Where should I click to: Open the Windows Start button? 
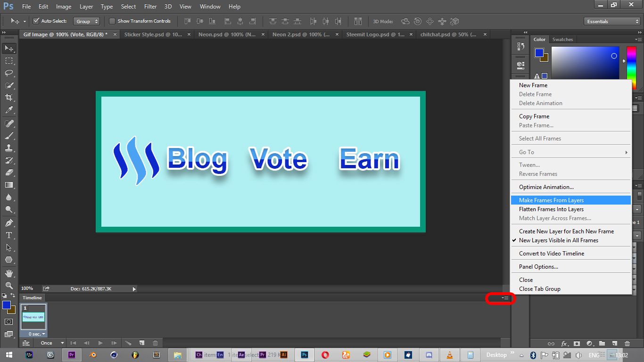click(10, 355)
